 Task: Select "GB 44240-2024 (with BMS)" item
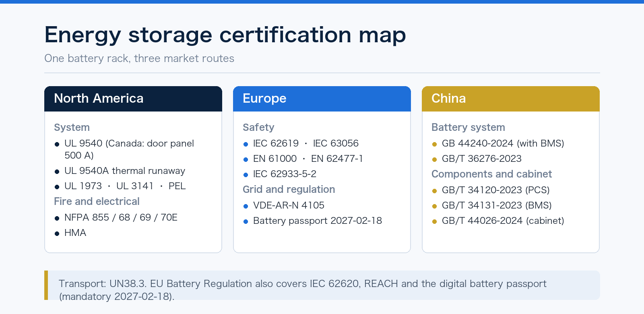tap(503, 143)
